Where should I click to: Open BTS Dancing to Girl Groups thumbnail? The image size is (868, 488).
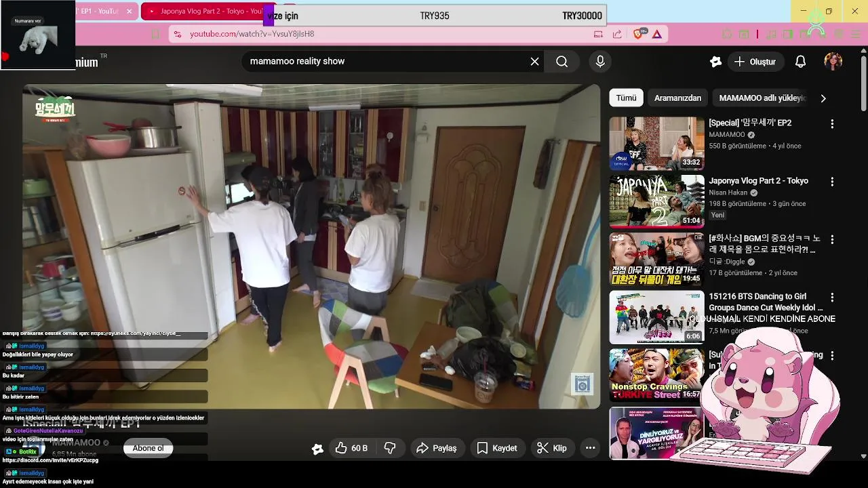coord(656,317)
